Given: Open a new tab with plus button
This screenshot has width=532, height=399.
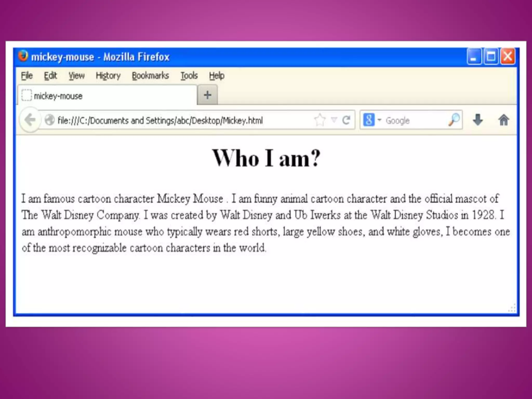Looking at the screenshot, I should [x=207, y=95].
